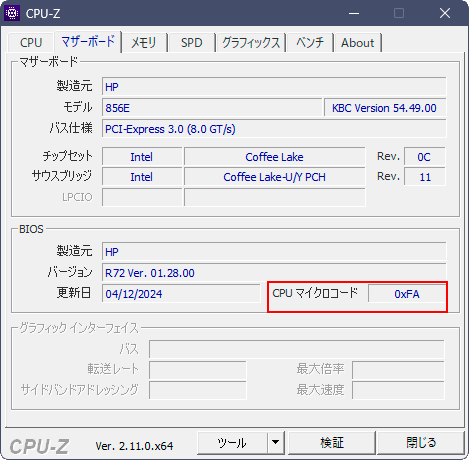Open the メモリ tab
Screen dimensions: 469x460
tap(144, 43)
